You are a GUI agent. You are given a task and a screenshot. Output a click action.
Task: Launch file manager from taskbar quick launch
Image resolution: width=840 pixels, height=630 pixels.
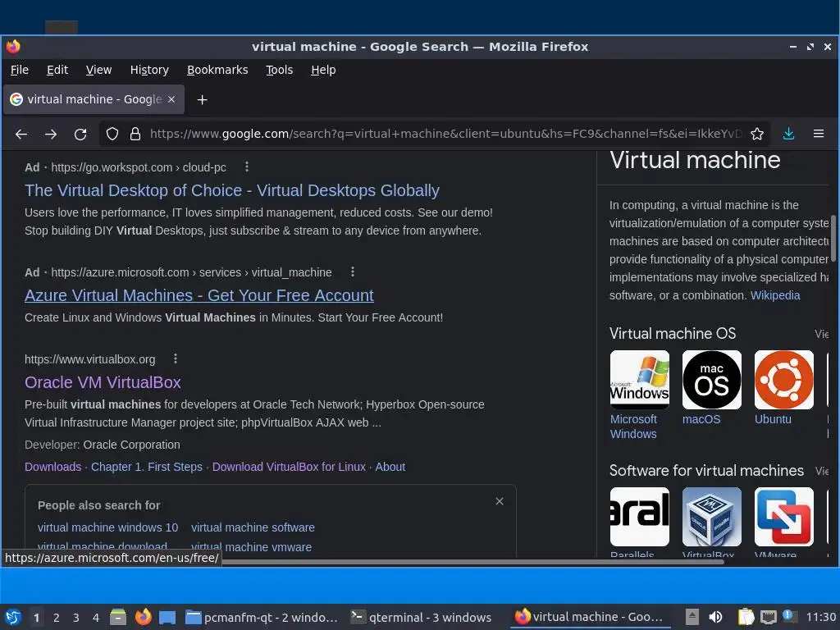[118, 617]
